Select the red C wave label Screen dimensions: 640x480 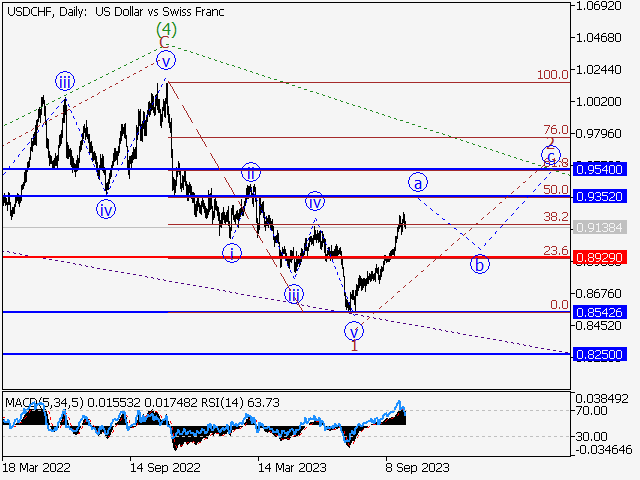(x=164, y=42)
